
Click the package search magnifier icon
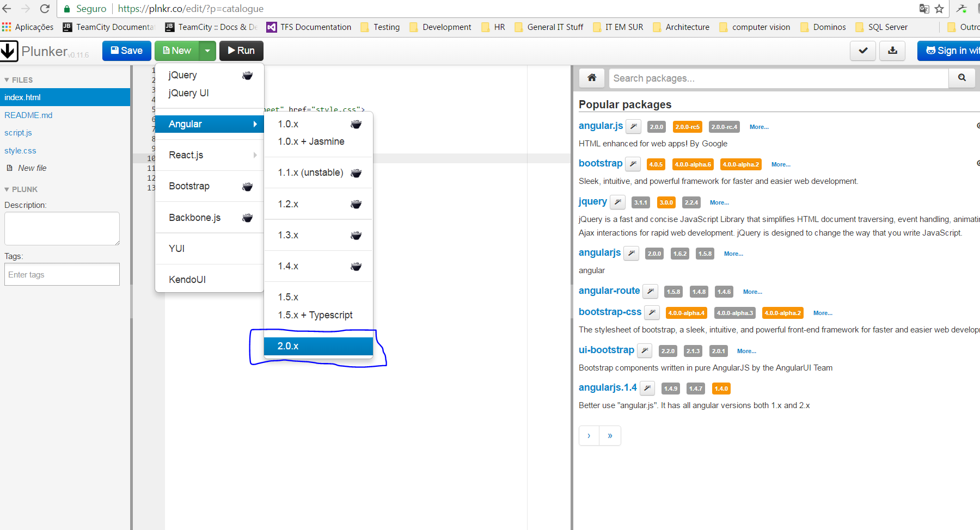962,78
